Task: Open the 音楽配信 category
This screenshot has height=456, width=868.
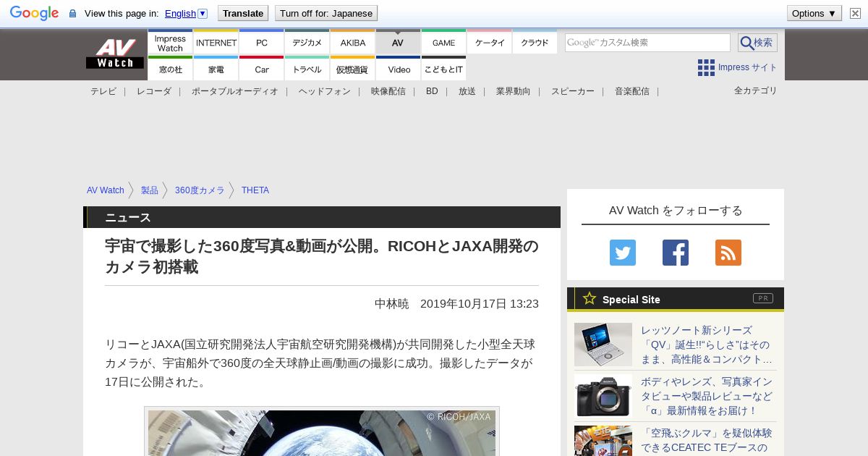Action: 632,91
